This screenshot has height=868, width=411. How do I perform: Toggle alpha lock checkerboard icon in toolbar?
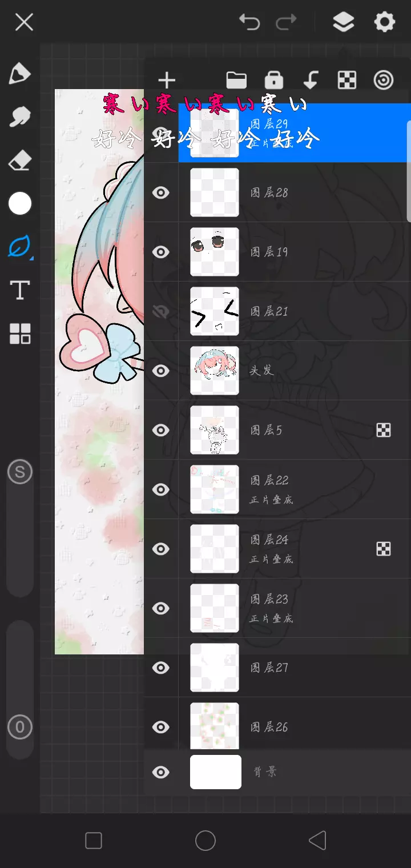tap(347, 80)
